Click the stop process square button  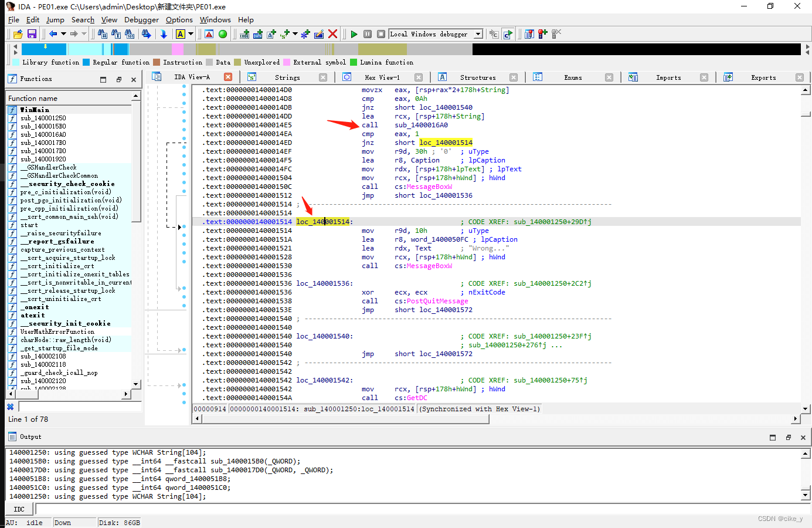point(381,34)
